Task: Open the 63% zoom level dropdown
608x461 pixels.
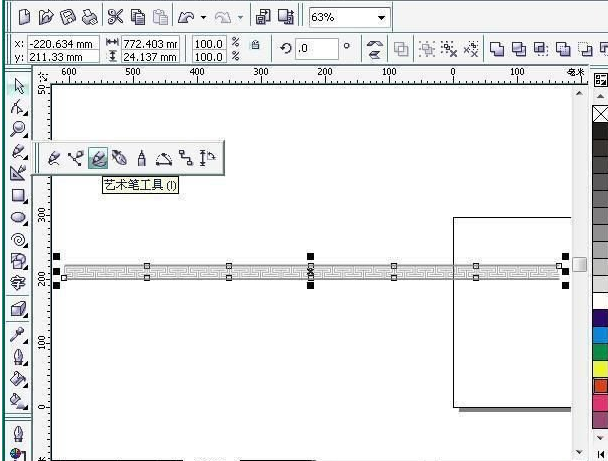Action: pyautogui.click(x=381, y=18)
